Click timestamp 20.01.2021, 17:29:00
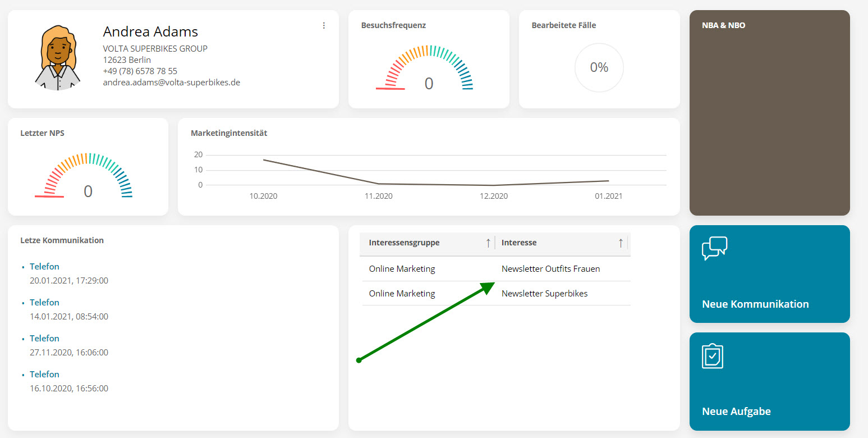Screen dimensions: 868x438 pyautogui.click(x=69, y=280)
